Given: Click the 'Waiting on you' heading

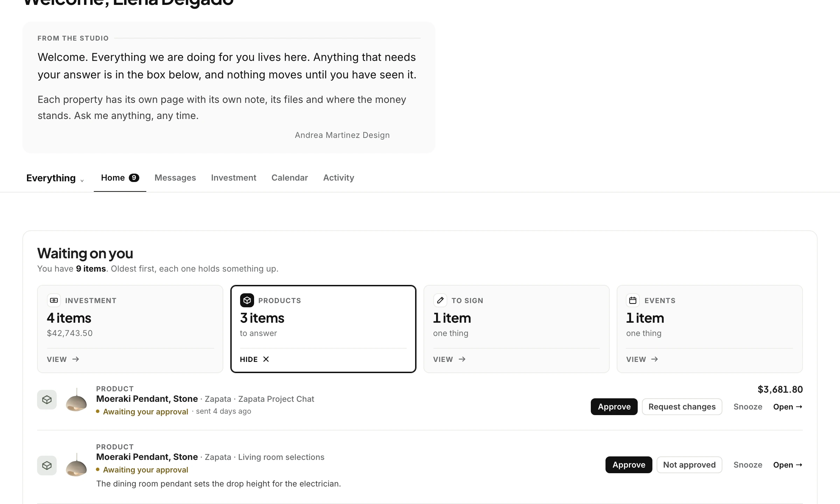Looking at the screenshot, I should 85,253.
